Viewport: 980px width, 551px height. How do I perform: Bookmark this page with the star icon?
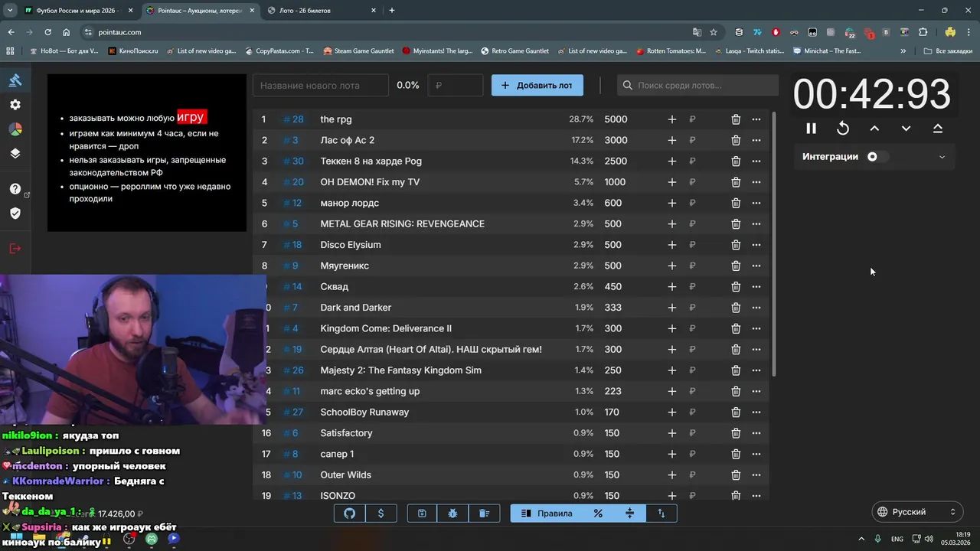point(714,32)
